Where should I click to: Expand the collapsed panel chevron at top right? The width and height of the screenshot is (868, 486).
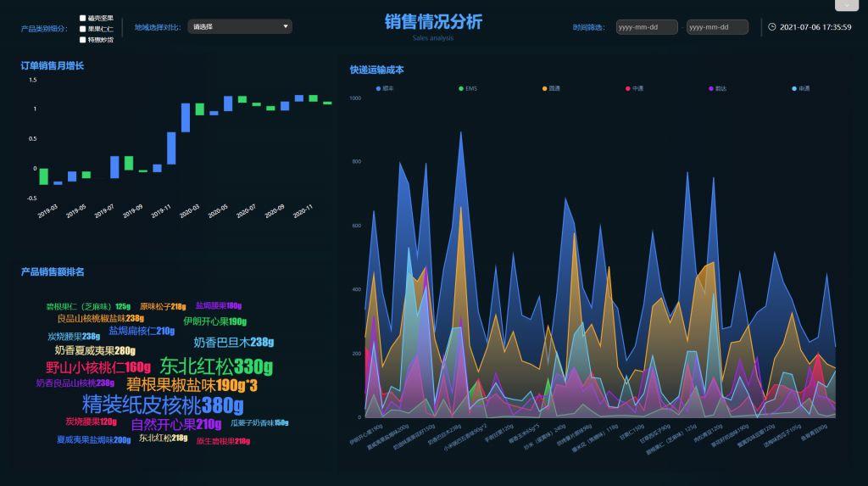click(x=847, y=5)
